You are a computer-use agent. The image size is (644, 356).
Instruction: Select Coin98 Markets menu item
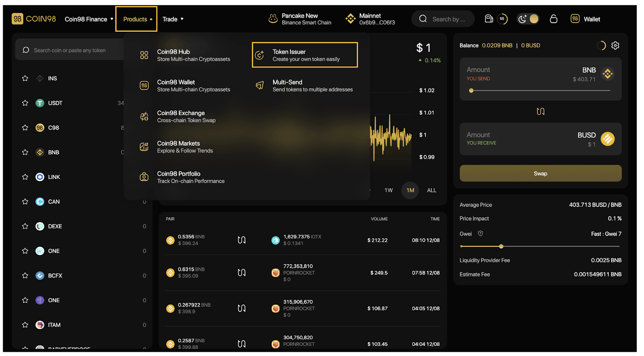coord(176,147)
